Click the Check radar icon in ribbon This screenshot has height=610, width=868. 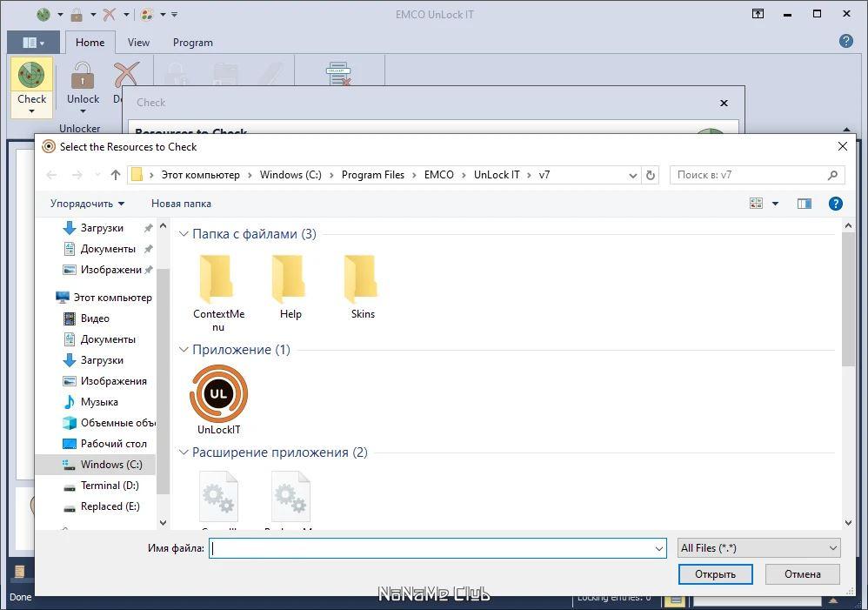click(x=31, y=75)
